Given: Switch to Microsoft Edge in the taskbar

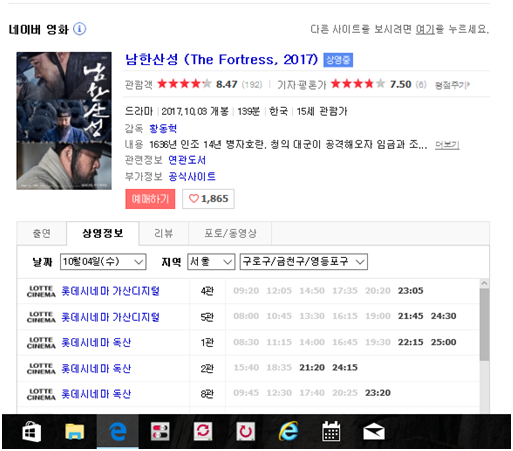Looking at the screenshot, I should click(x=118, y=432).
